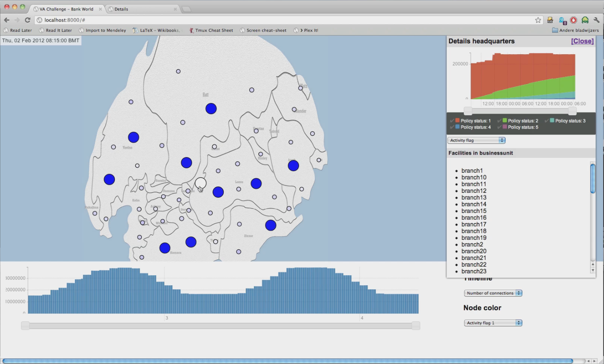
Task: Click 'branch23' in the facilities list
Action: pyautogui.click(x=474, y=271)
